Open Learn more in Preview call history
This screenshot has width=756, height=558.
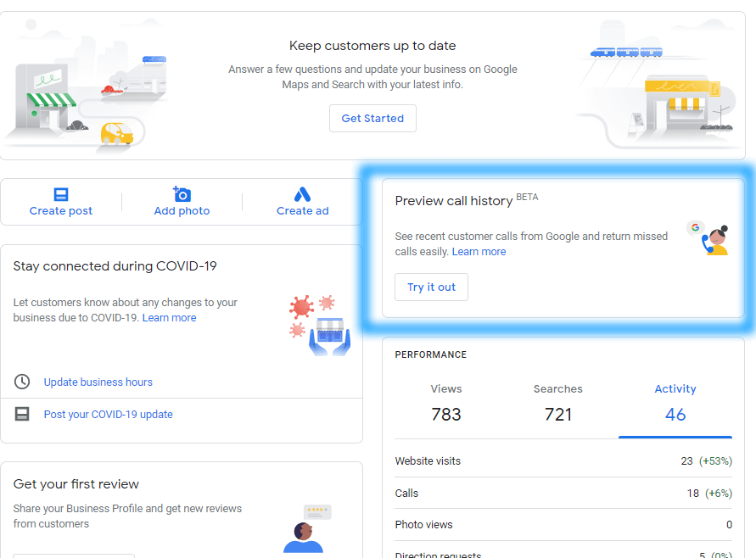coord(479,251)
